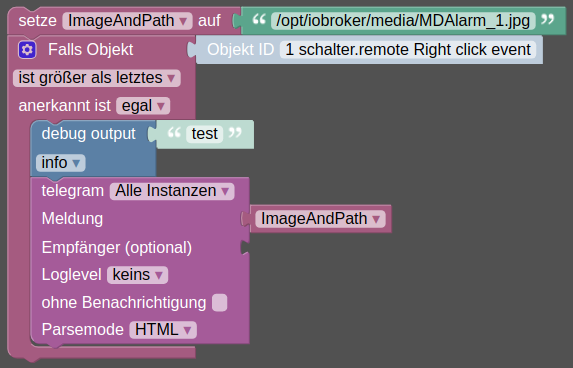Image resolution: width=573 pixels, height=368 pixels.
Task: Open the ImageAndPath variable dropdown in setze block
Action: [x=127, y=21]
